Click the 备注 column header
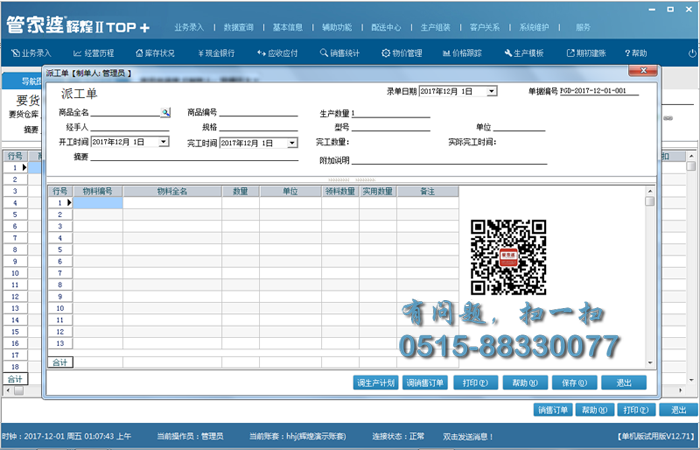Screen dimensions: 700x450 [428, 191]
